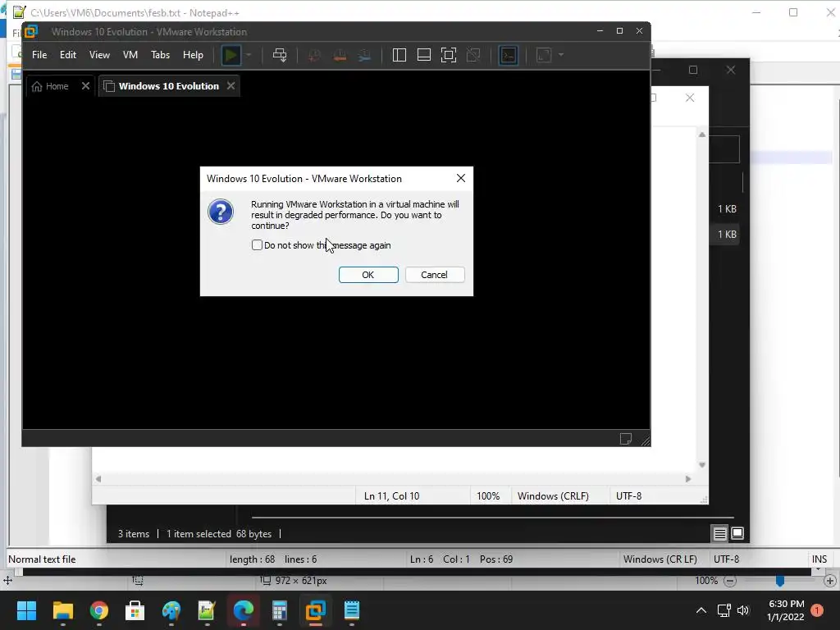Click '1 item selected 68 bytes' in Explorer status bar
The image size is (840, 630).
(219, 534)
